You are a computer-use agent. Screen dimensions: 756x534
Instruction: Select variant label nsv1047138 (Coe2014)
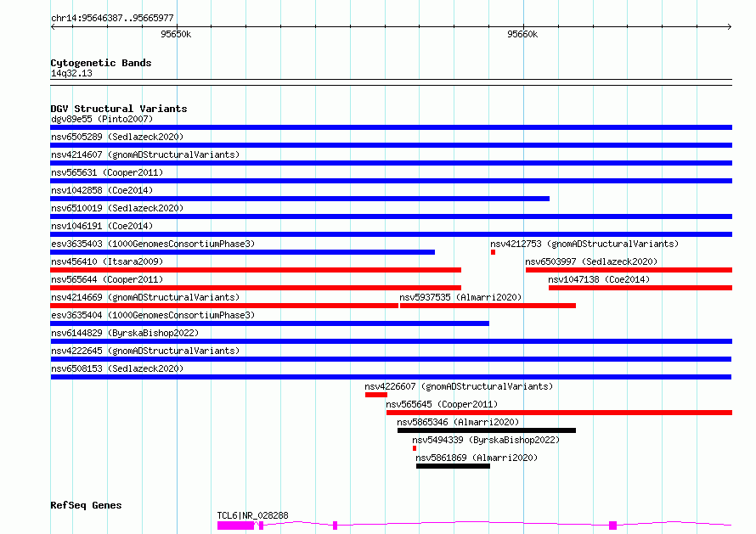click(x=599, y=279)
